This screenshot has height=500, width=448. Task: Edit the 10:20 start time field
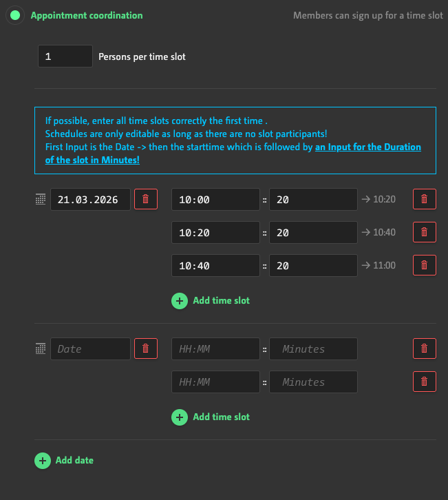coord(215,233)
